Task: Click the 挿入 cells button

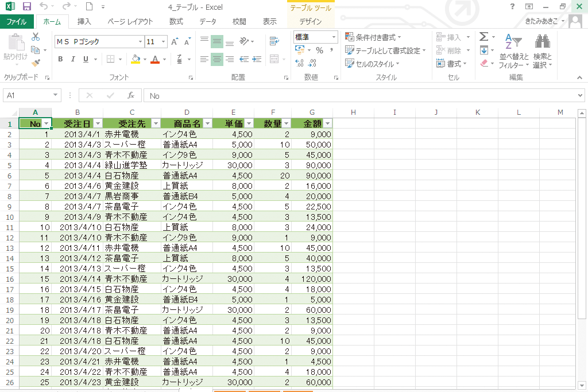Action: tap(453, 37)
